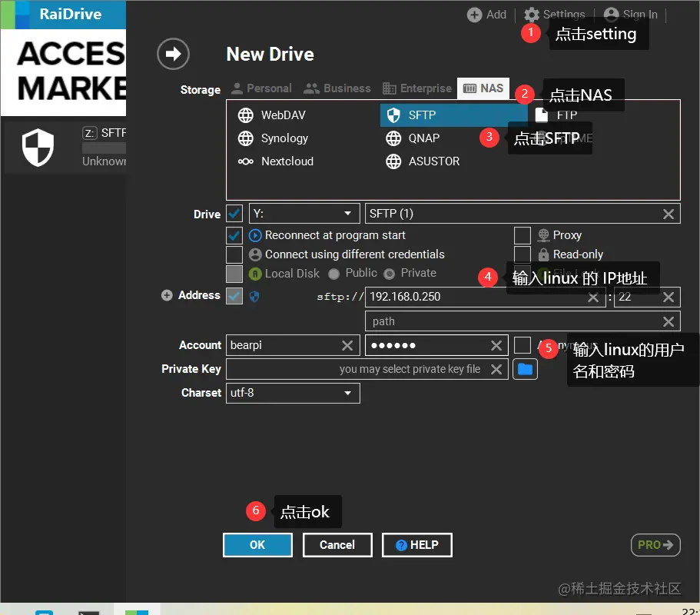Click the Z: SFTP drive shield icon
Image resolution: width=700 pixels, height=615 pixels.
pyautogui.click(x=38, y=148)
